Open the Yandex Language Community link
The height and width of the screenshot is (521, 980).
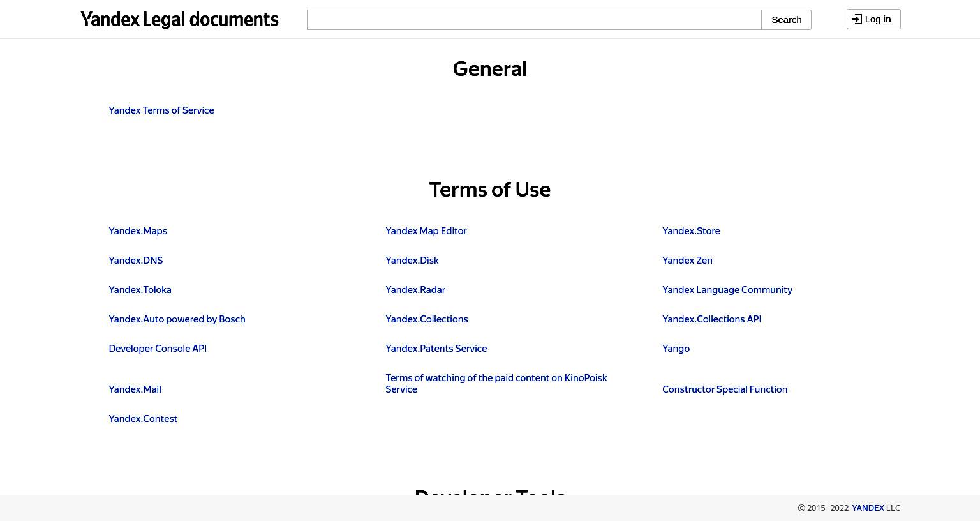coord(727,290)
